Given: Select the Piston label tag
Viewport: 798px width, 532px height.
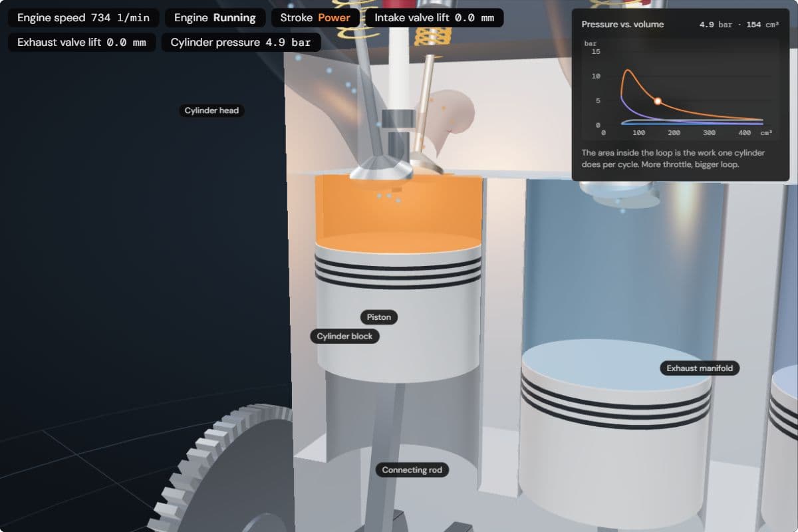Looking at the screenshot, I should 379,317.
